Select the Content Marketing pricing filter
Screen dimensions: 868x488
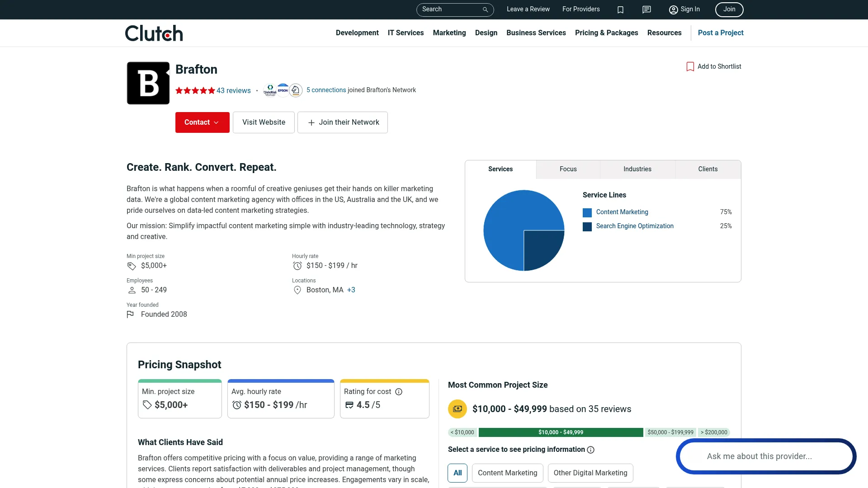(507, 473)
